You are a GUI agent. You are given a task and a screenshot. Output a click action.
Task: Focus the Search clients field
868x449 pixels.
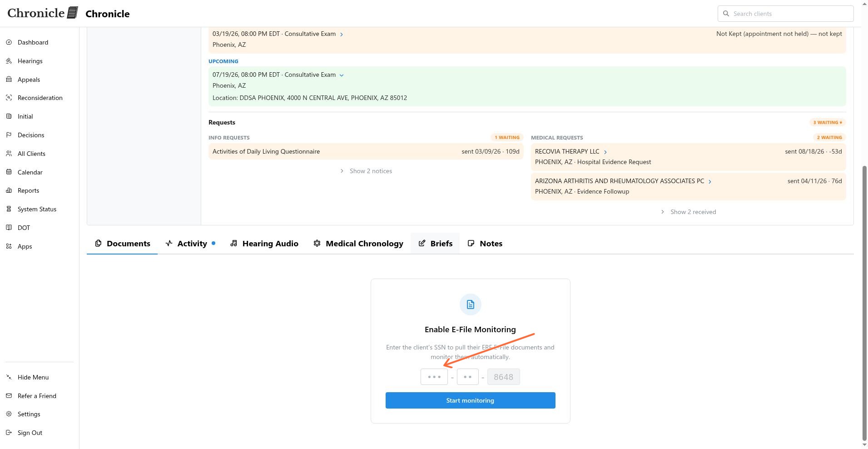pyautogui.click(x=786, y=14)
